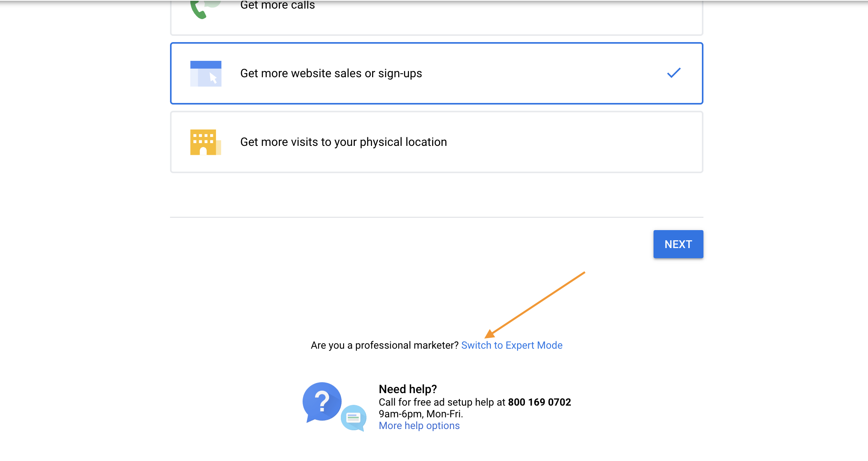This screenshot has width=868, height=461.
Task: Click the 800 169 0702 phone number
Action: tap(539, 402)
